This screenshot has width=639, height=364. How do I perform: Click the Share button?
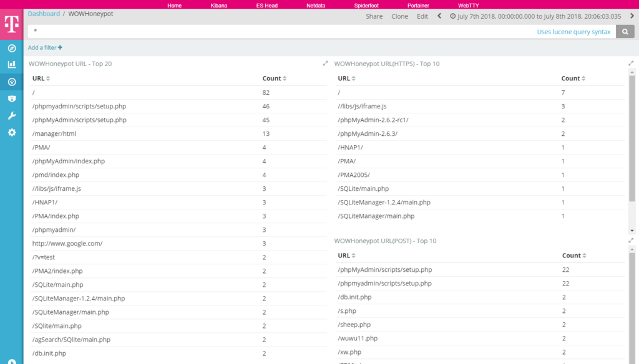[x=374, y=16]
